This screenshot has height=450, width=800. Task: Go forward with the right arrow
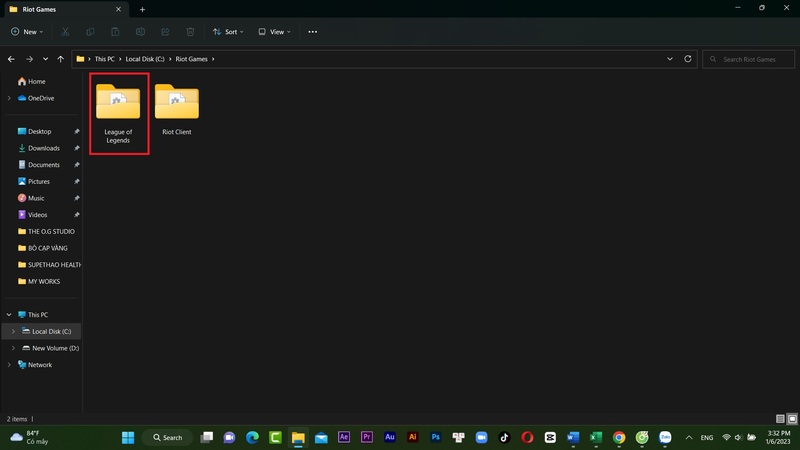[30, 59]
